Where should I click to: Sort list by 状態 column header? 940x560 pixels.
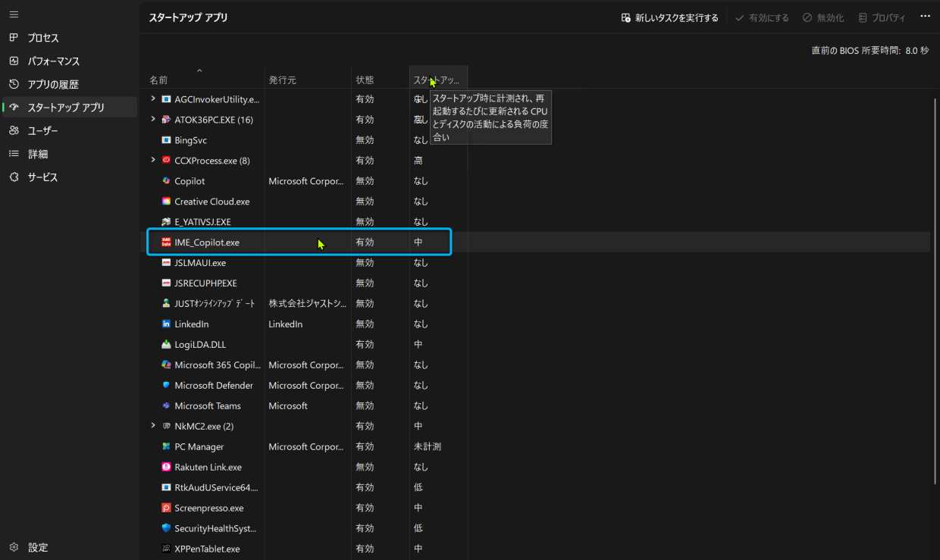tap(365, 80)
